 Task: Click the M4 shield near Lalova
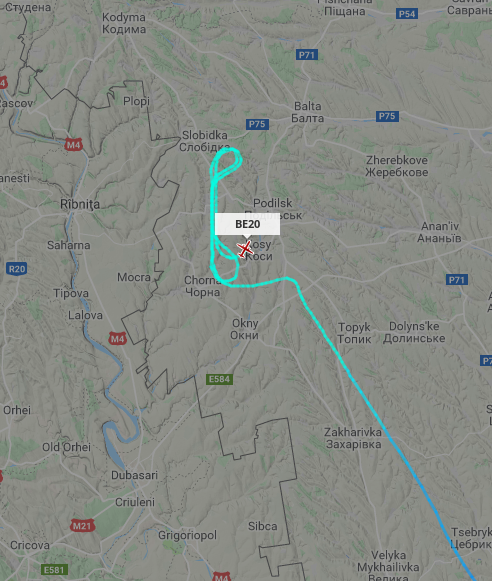[117, 339]
